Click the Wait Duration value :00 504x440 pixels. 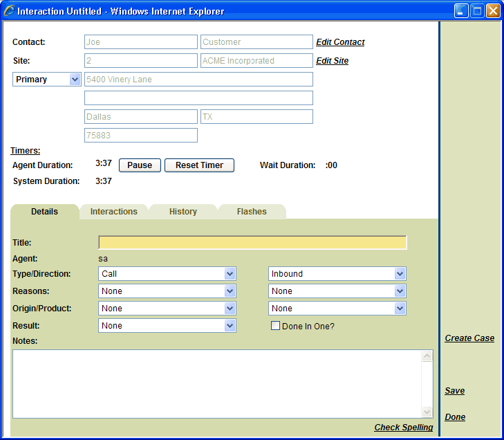(331, 165)
